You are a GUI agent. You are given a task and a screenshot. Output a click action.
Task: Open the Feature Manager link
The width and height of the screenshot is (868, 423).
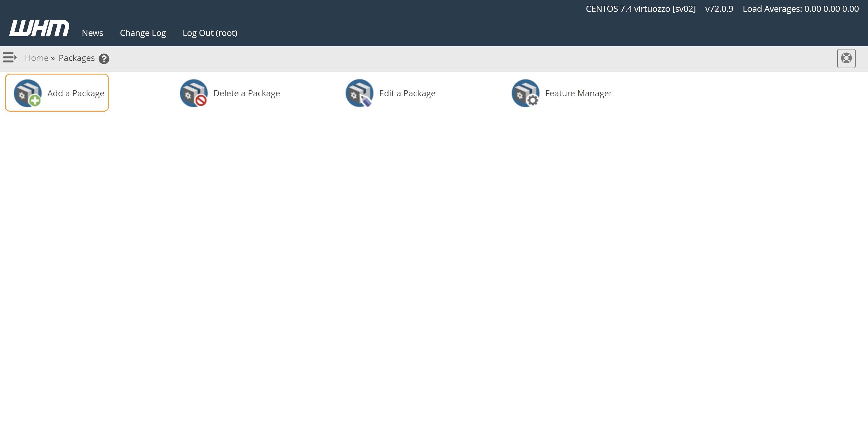pos(579,93)
